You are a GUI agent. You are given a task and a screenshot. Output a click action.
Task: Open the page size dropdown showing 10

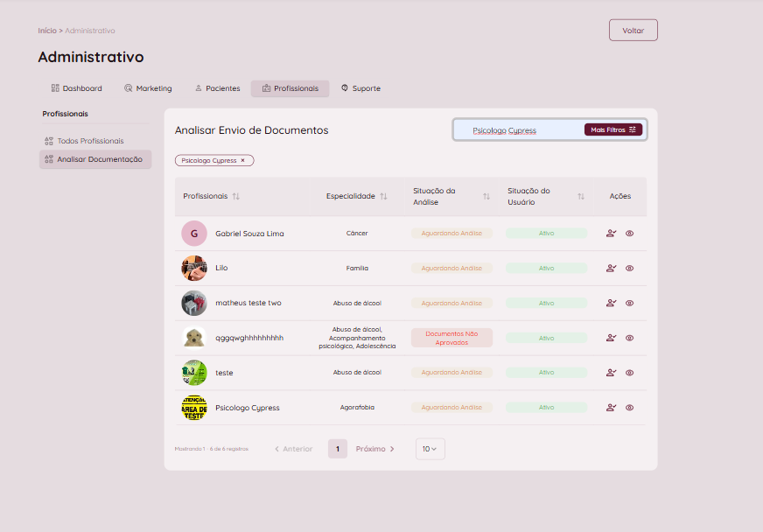(x=430, y=449)
